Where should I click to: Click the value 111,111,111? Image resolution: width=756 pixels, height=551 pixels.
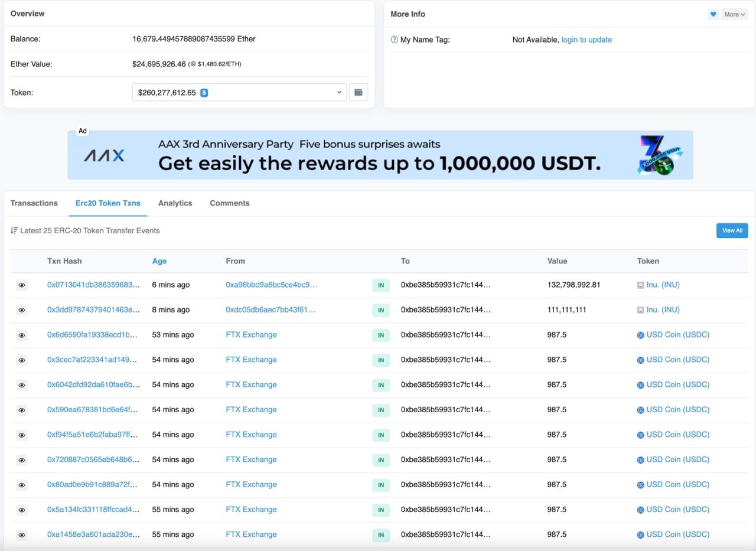point(566,309)
